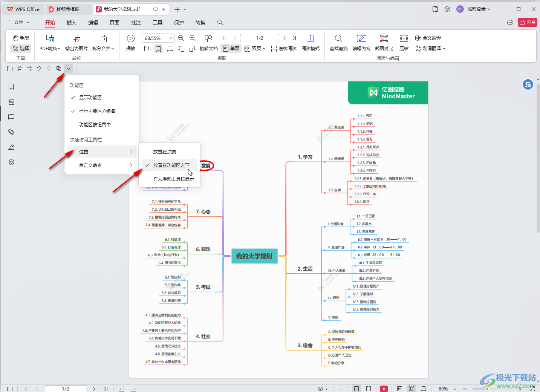Open Reading Mode (阅读模式)
The image size is (540, 392).
311,42
